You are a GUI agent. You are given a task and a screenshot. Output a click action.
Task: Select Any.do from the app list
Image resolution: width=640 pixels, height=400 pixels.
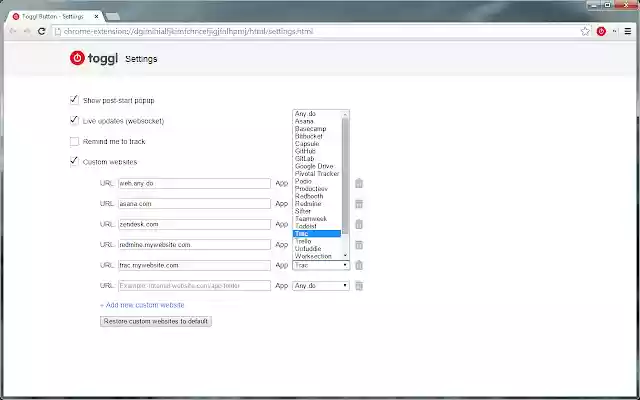(x=317, y=113)
